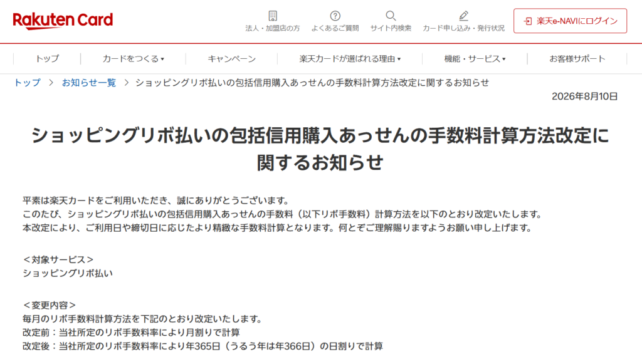Open よくあるご質問 question mark icon
The width and height of the screenshot is (642, 364).
tap(335, 16)
